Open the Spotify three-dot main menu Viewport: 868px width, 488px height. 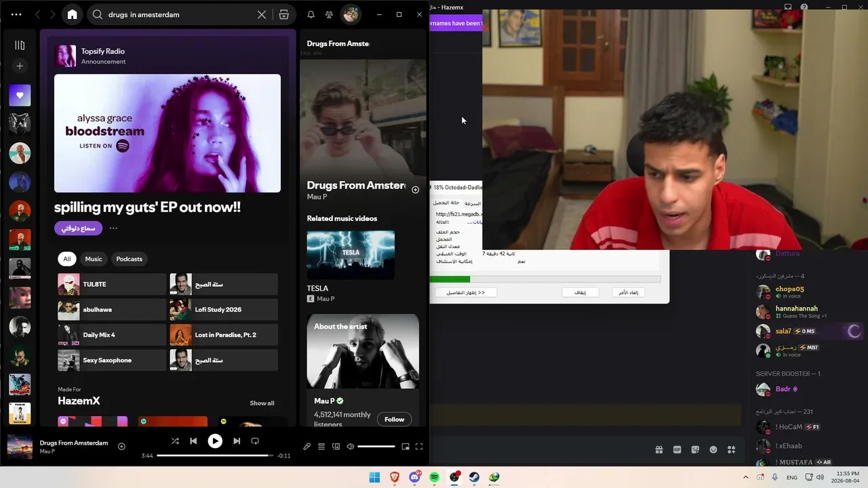16,14
